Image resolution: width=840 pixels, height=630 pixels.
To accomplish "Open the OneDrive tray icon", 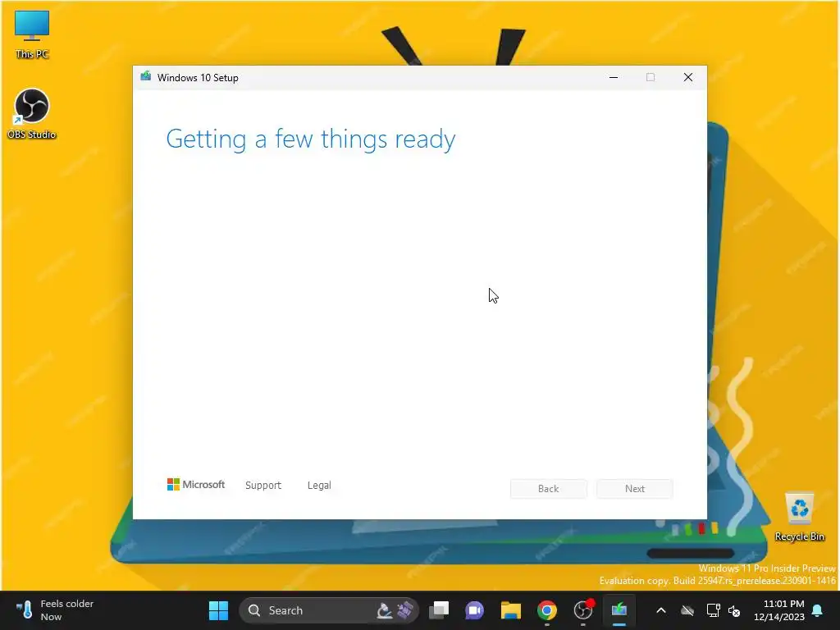I will point(687,610).
